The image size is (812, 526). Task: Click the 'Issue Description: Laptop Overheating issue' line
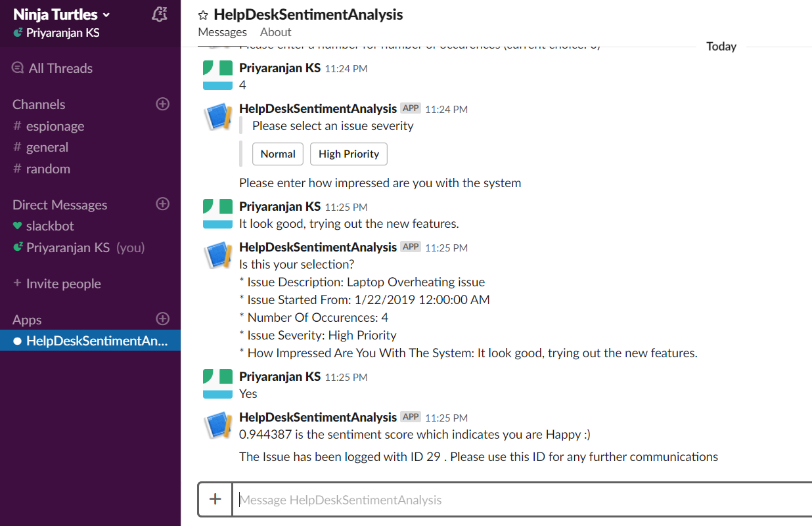tap(362, 282)
